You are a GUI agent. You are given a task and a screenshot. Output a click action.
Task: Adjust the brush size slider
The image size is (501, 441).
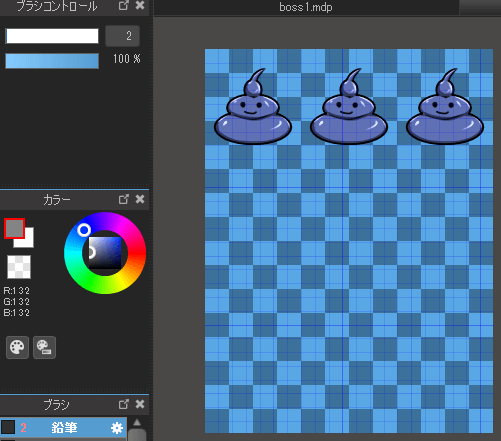52,36
